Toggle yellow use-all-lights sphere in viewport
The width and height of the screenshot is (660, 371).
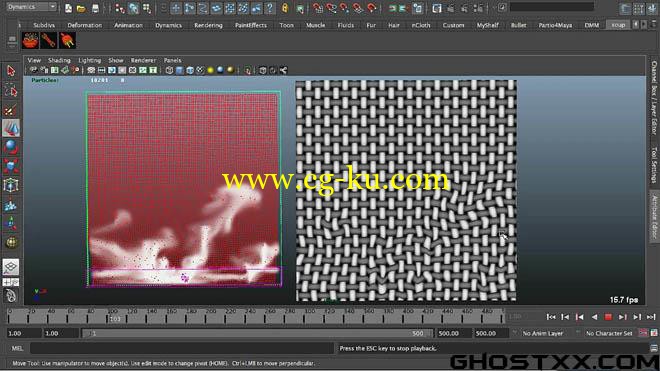[x=210, y=70]
